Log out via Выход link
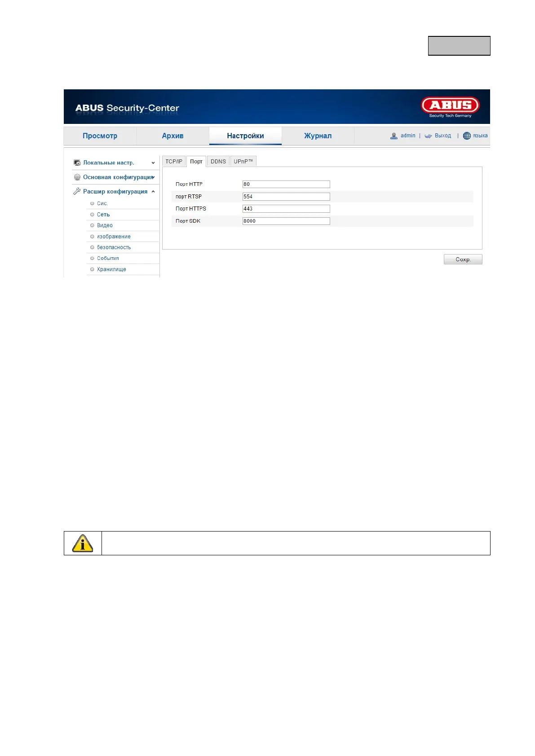The height and width of the screenshot is (756, 535). [x=443, y=136]
